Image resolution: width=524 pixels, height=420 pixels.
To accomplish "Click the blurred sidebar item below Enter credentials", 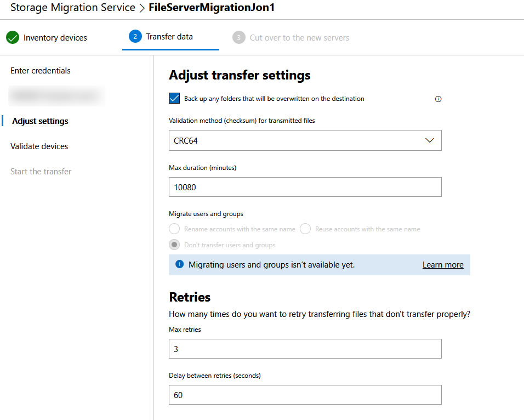I will tap(56, 95).
